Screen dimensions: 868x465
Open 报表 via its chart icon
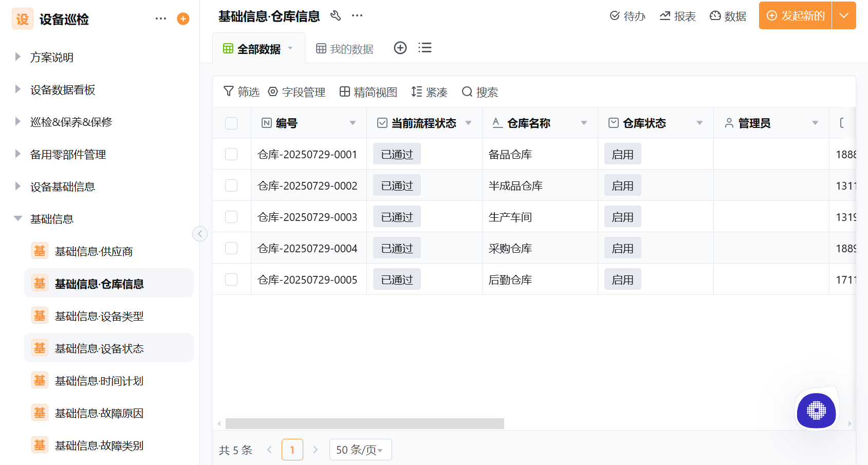click(664, 16)
